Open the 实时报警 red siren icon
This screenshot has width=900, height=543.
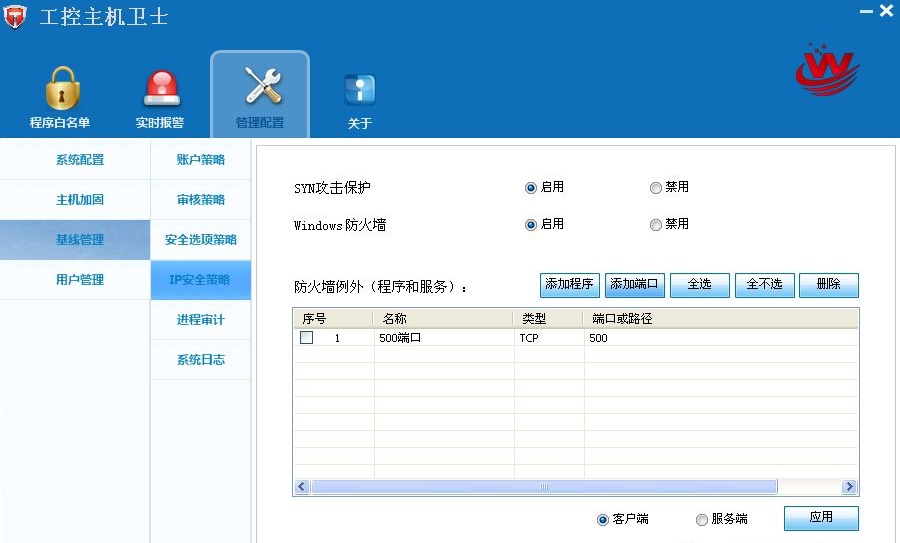click(x=160, y=90)
